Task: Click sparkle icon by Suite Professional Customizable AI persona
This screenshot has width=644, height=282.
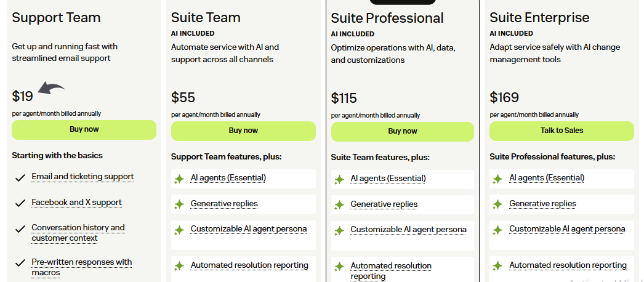Action: point(339,231)
